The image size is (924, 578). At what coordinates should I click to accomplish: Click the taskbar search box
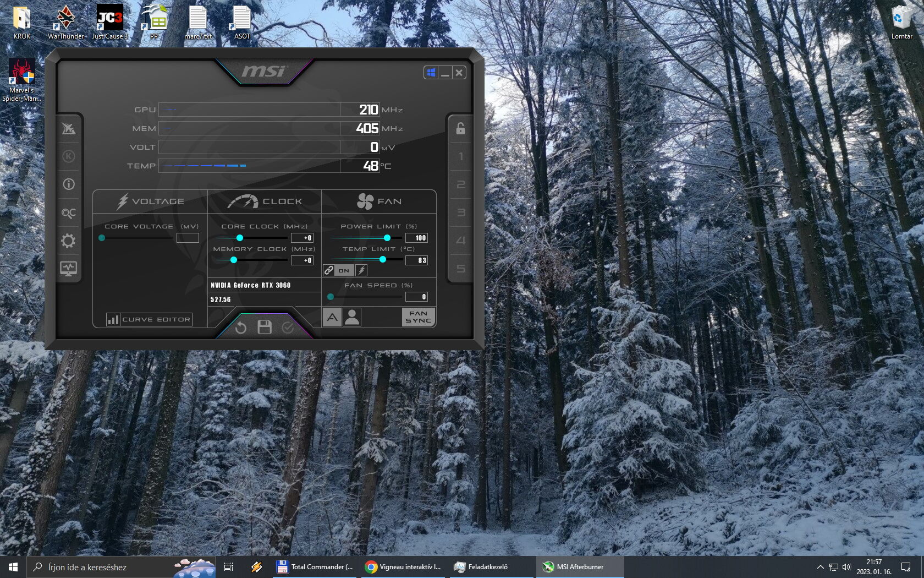click(122, 567)
